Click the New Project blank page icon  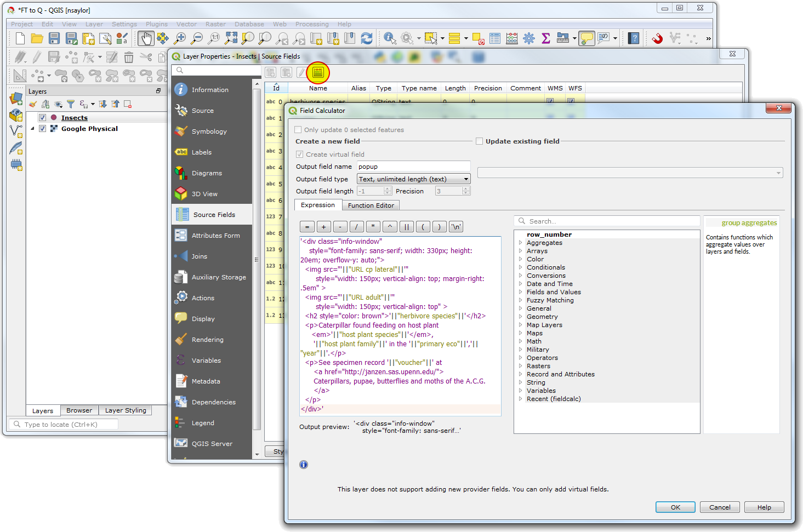pyautogui.click(x=20, y=38)
